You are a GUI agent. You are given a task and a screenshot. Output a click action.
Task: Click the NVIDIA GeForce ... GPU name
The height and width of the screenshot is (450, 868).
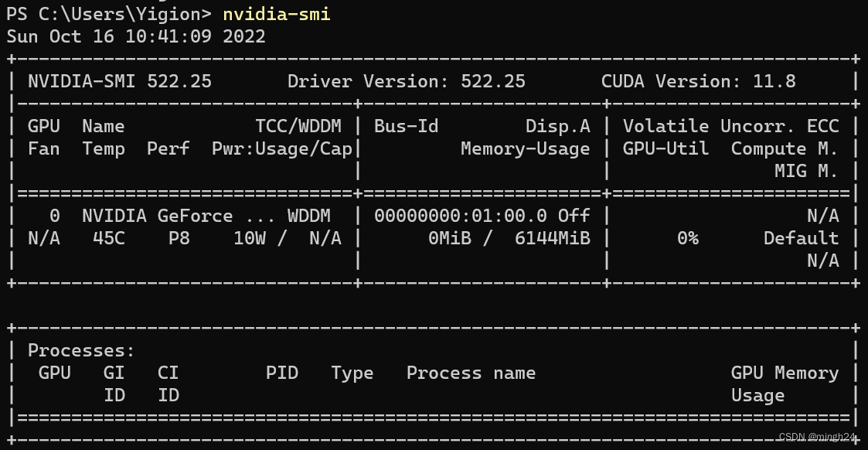pos(179,216)
